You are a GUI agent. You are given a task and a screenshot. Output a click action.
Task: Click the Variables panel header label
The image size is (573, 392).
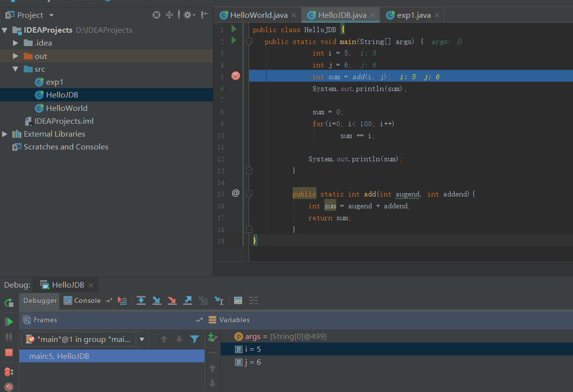[x=234, y=320]
